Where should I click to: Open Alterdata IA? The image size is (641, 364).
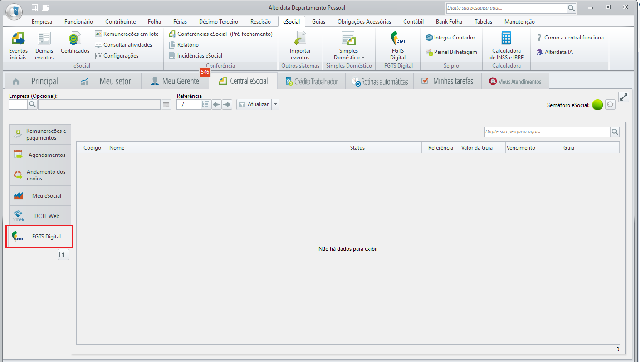tap(554, 52)
